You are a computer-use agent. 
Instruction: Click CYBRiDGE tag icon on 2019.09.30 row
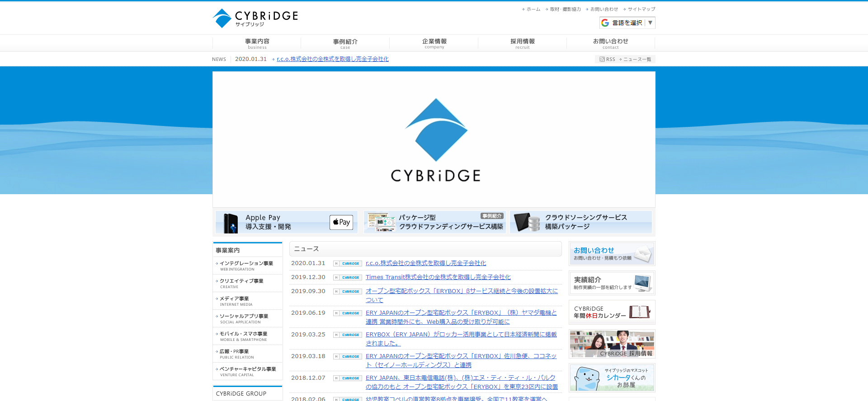click(x=348, y=292)
